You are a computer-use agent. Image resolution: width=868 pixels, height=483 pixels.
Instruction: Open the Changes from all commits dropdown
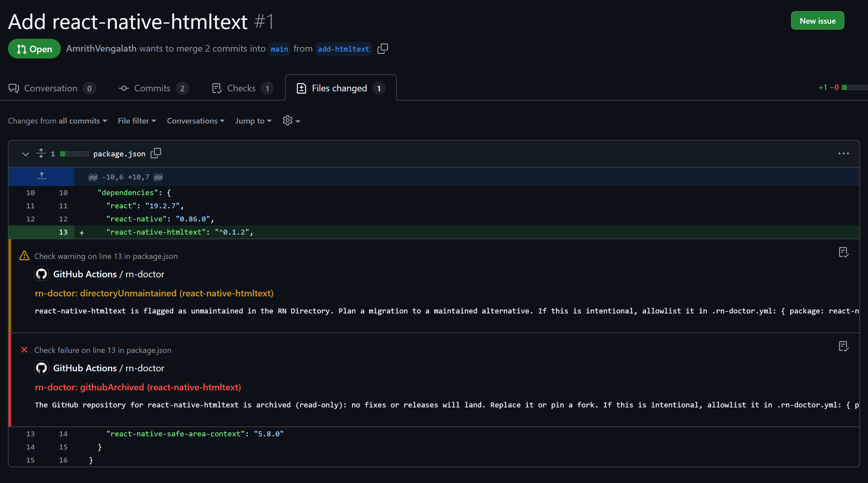(x=58, y=121)
